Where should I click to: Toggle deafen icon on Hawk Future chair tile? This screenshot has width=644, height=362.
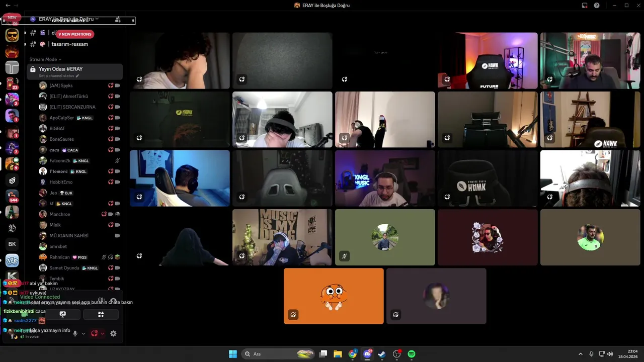pyautogui.click(x=447, y=79)
